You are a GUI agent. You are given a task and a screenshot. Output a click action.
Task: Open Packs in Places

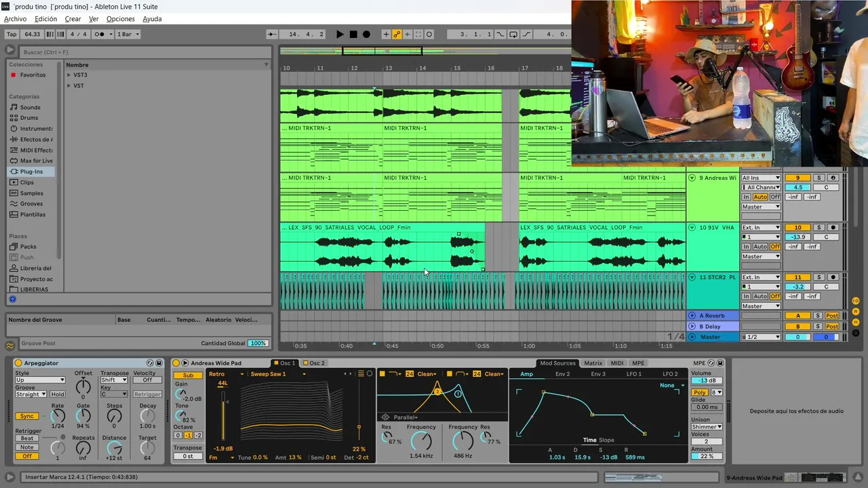tap(28, 247)
